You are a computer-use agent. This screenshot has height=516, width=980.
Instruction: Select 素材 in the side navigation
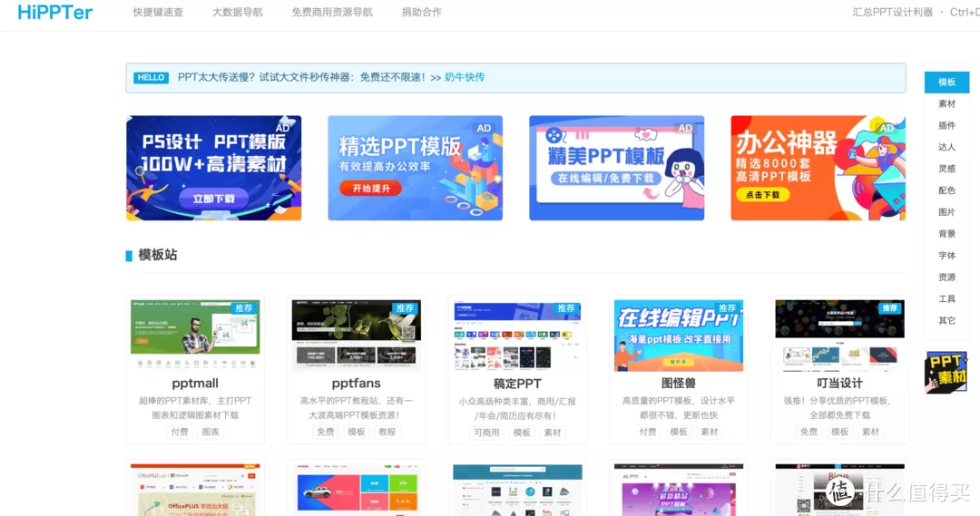[x=946, y=103]
